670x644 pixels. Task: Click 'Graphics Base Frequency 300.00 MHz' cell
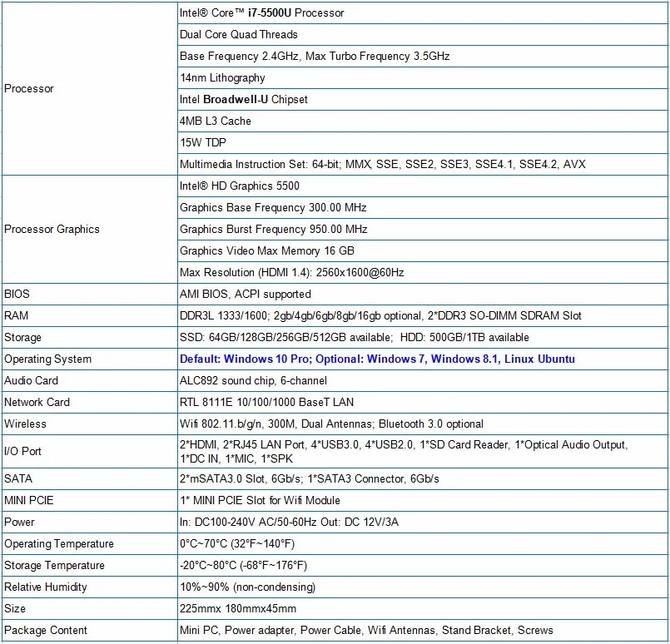[x=423, y=207]
